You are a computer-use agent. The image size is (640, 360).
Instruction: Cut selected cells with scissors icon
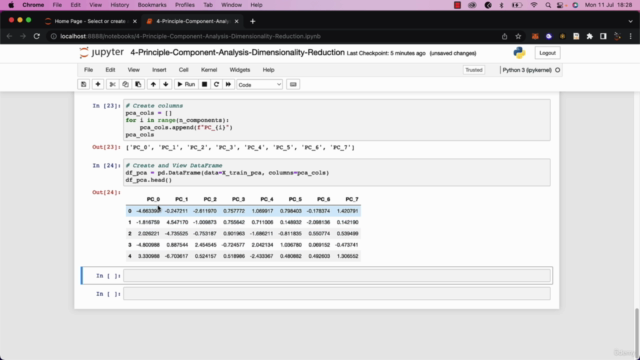(x=112, y=84)
